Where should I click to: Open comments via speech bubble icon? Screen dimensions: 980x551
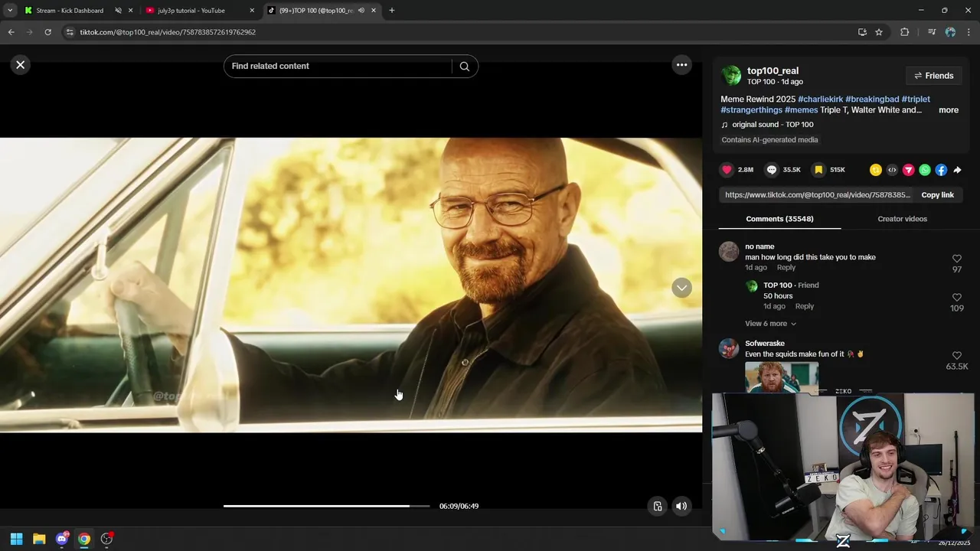pyautogui.click(x=772, y=170)
